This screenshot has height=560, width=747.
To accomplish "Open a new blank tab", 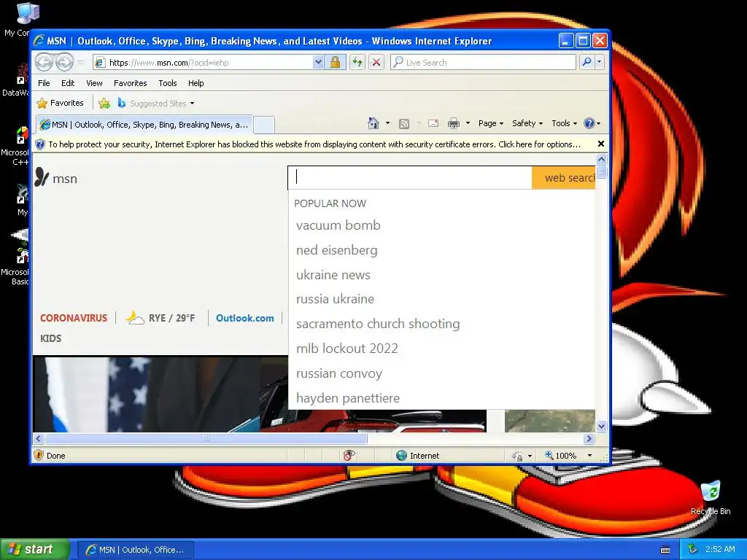I will (x=264, y=125).
